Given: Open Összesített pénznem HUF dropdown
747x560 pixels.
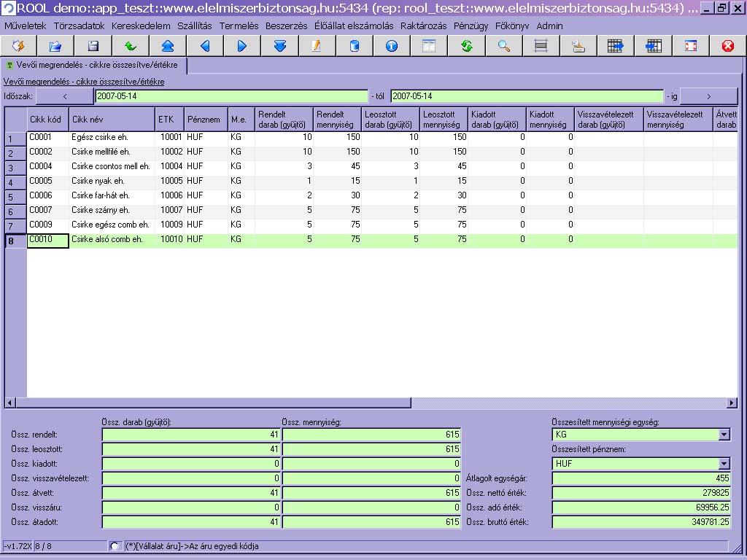Looking at the screenshot, I should (724, 463).
